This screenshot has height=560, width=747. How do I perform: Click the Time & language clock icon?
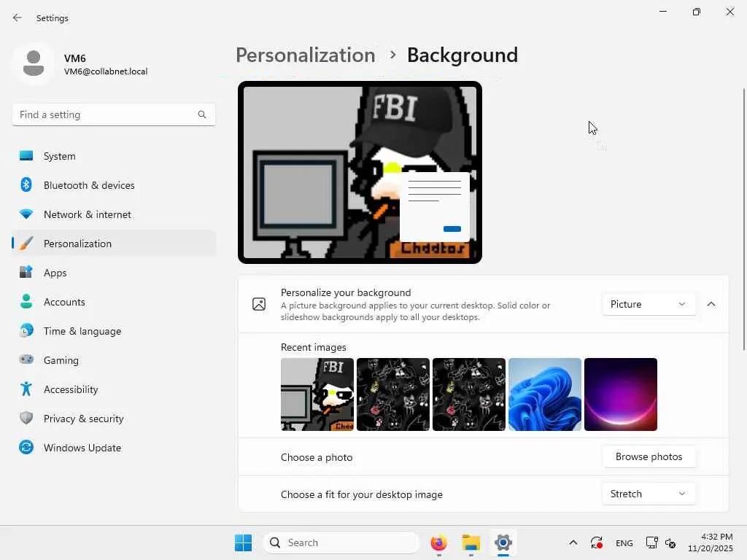[26, 330]
